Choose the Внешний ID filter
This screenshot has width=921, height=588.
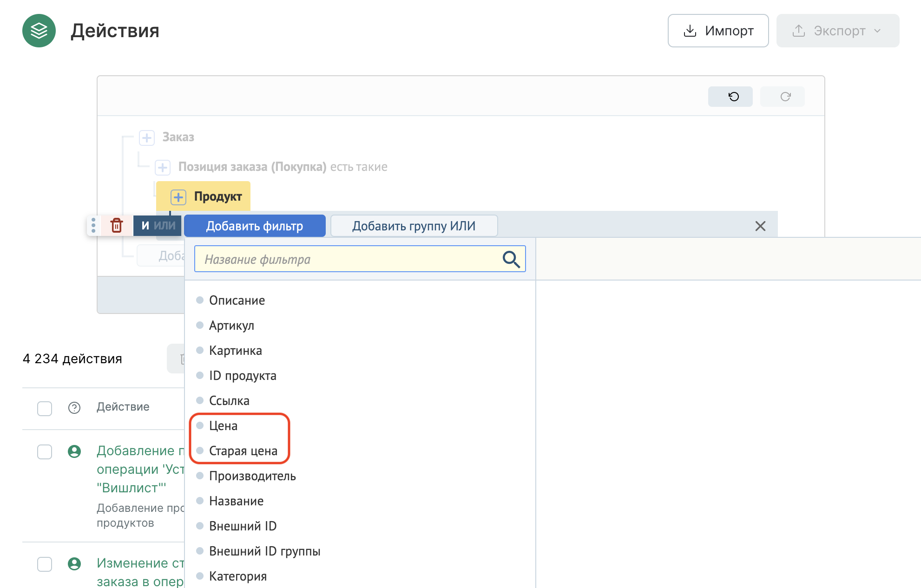point(243,526)
